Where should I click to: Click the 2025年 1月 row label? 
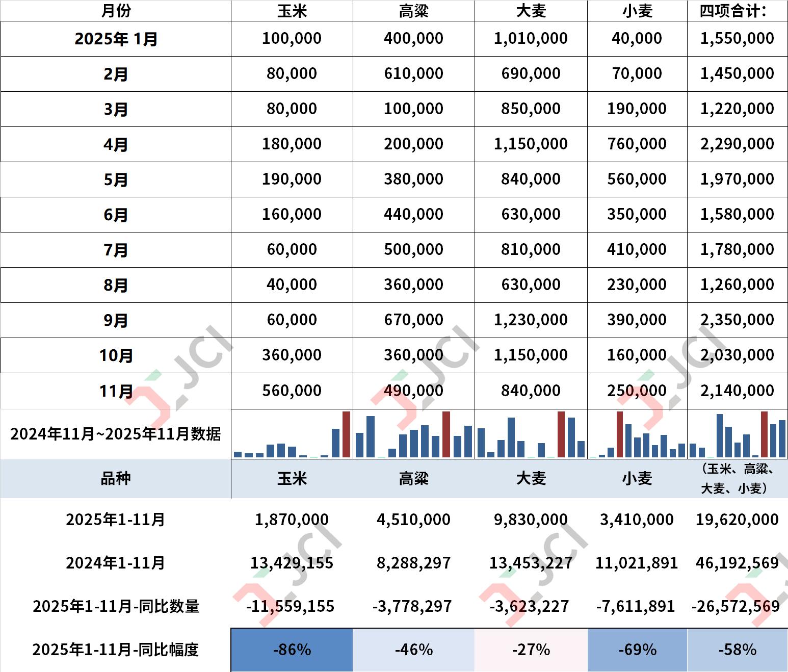116,39
